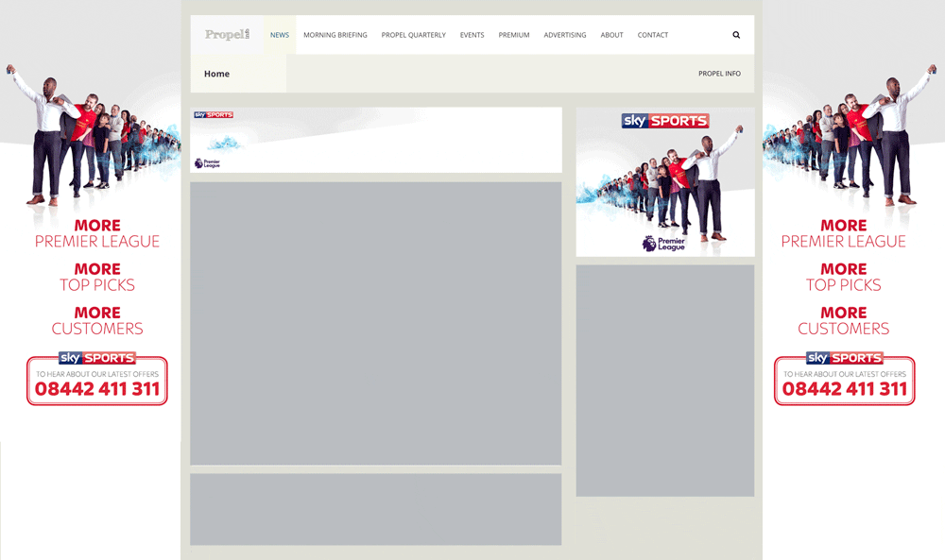The width and height of the screenshot is (945, 560).
Task: Click the tall grey sidebar placeholder
Action: (x=665, y=381)
